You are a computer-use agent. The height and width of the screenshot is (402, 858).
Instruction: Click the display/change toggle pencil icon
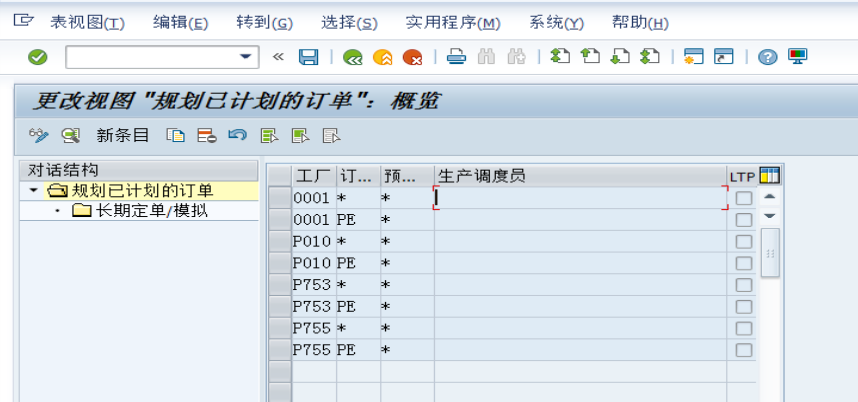pos(39,136)
